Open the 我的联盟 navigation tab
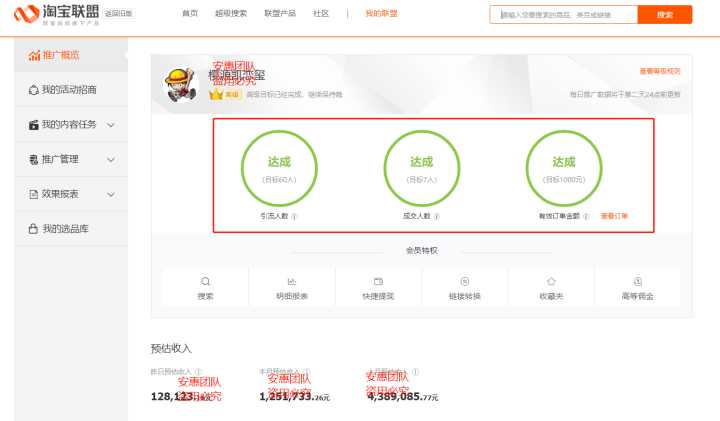The height and width of the screenshot is (421, 720). pyautogui.click(x=381, y=13)
